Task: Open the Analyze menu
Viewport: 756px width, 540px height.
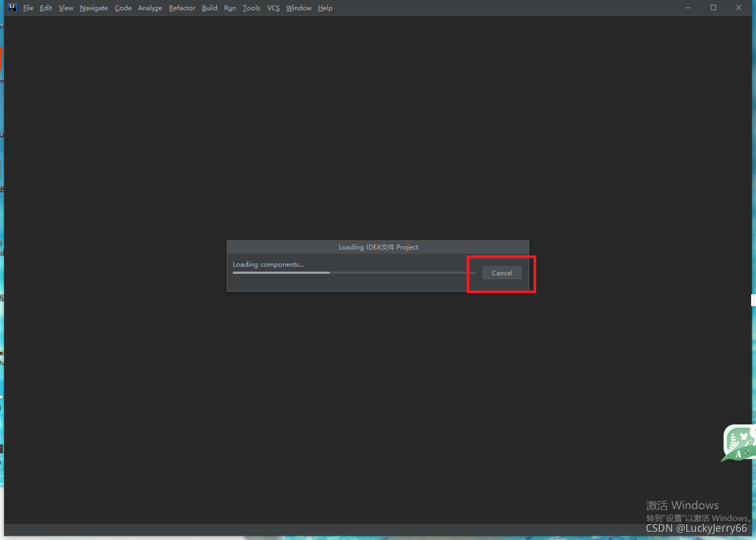Action: coord(150,8)
